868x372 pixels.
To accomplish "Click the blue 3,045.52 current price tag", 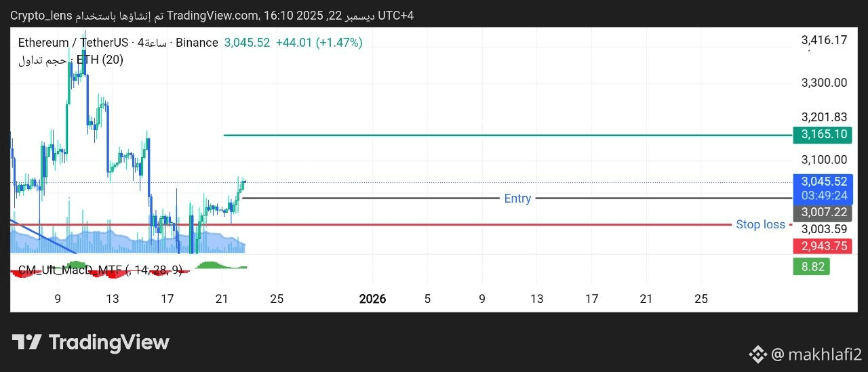I will (824, 182).
